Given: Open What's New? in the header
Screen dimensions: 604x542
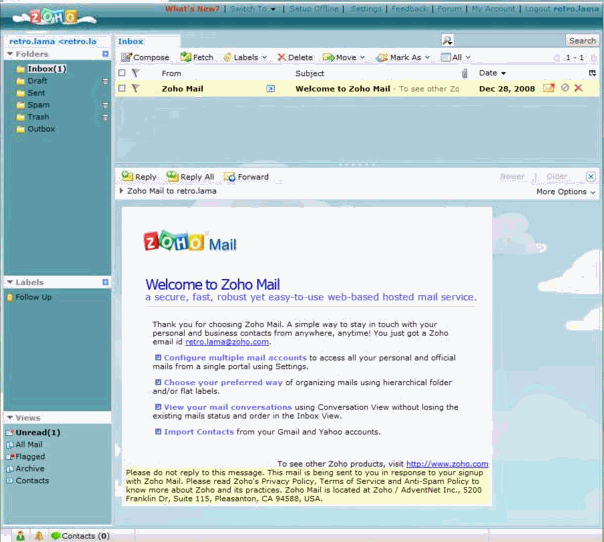Looking at the screenshot, I should click(192, 8).
